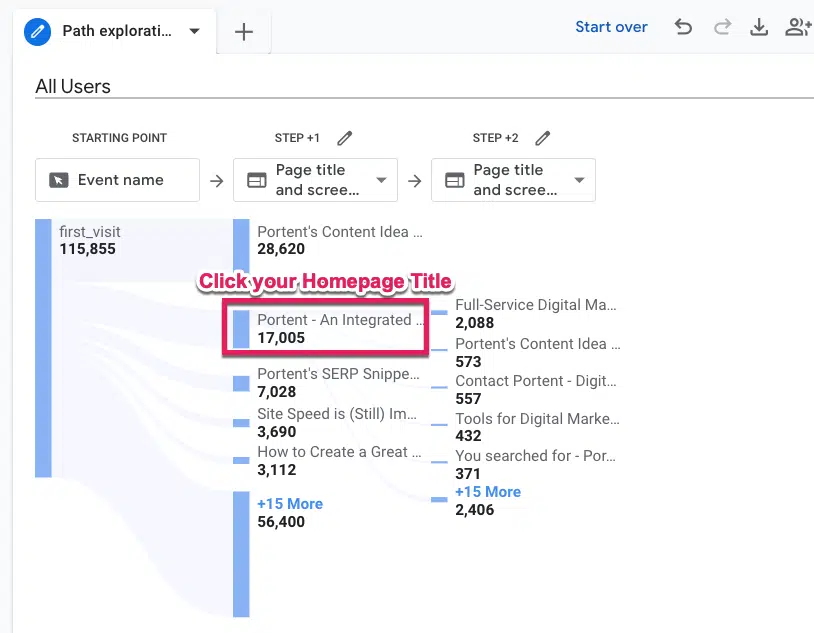Image resolution: width=814 pixels, height=633 pixels.
Task: Open the Event name starting point selector
Action: click(x=117, y=180)
